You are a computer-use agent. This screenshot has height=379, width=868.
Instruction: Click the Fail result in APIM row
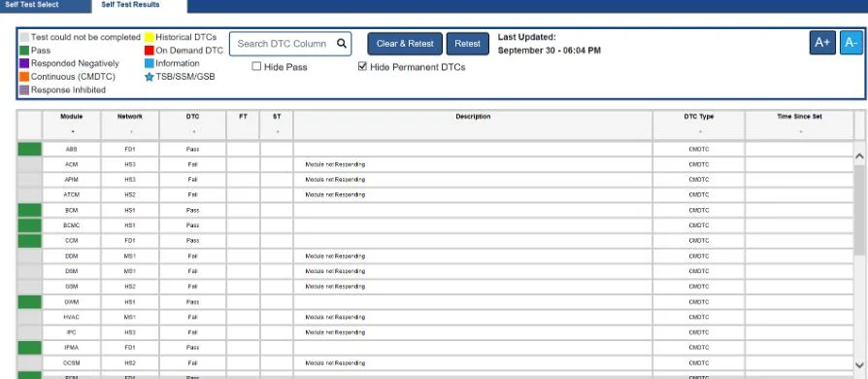(x=192, y=180)
